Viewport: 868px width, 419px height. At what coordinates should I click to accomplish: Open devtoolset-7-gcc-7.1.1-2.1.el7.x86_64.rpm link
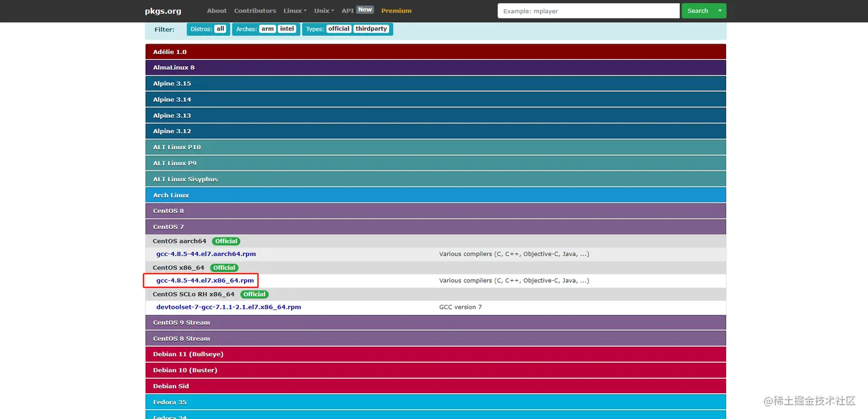click(x=228, y=307)
